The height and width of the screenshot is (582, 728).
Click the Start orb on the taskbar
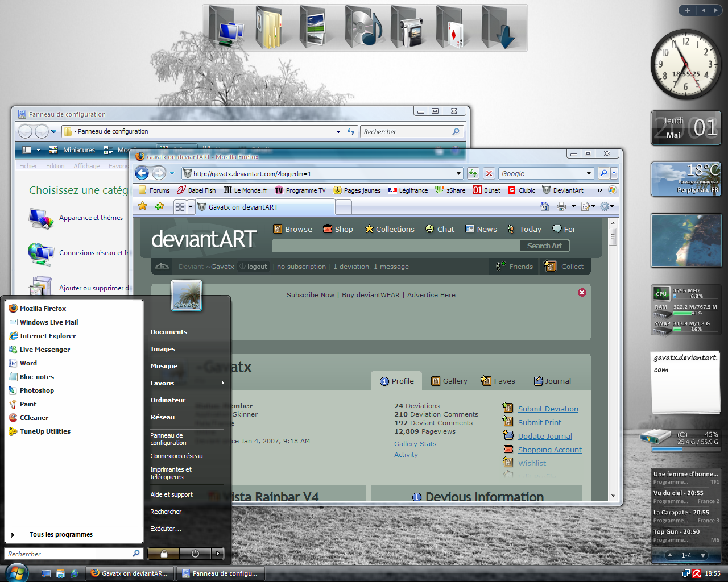pos(15,572)
